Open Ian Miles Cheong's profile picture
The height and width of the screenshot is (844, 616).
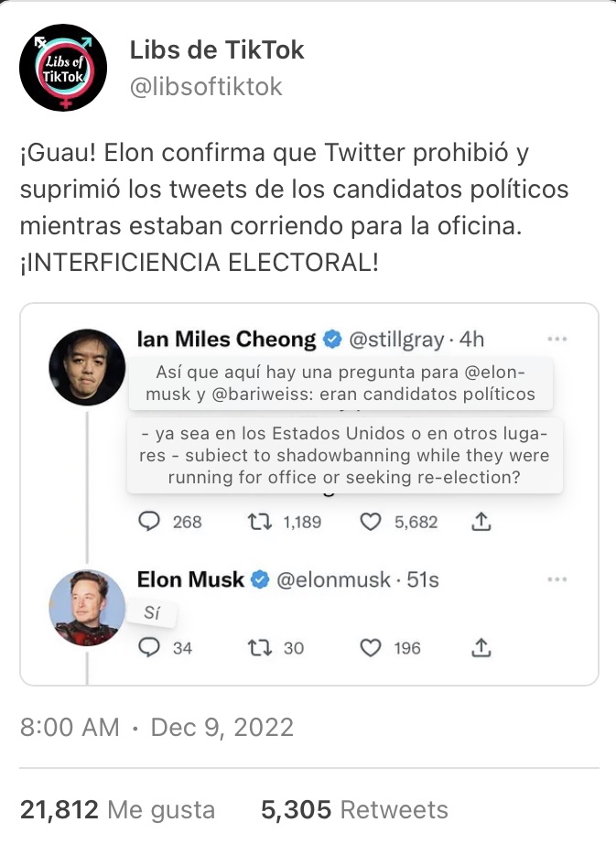pos(87,366)
